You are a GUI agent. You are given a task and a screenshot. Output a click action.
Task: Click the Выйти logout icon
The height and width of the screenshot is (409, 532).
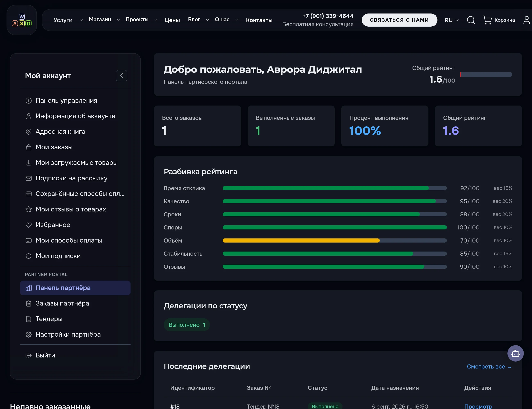tap(28, 355)
